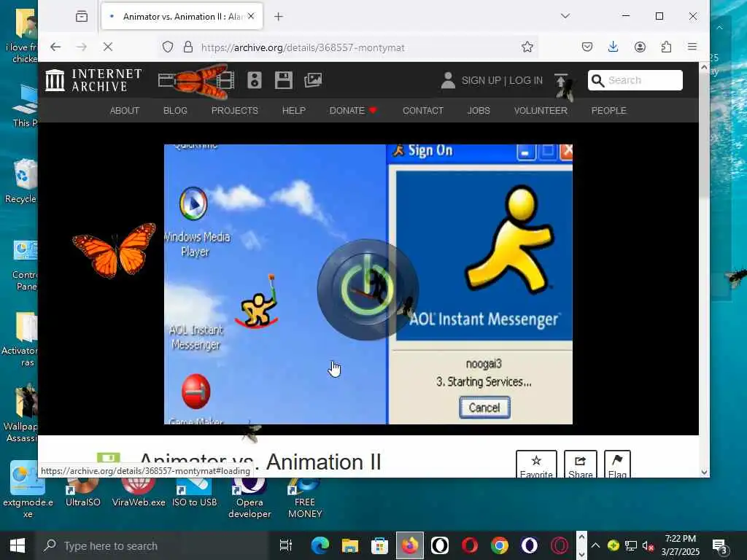Open Firefox application menu
747x560 pixels.
pyautogui.click(x=692, y=47)
